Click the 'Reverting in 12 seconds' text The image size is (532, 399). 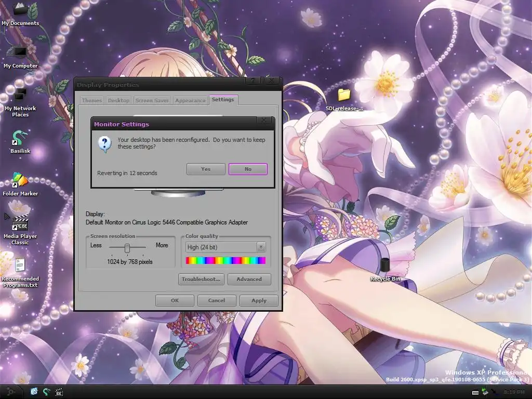pyautogui.click(x=127, y=173)
